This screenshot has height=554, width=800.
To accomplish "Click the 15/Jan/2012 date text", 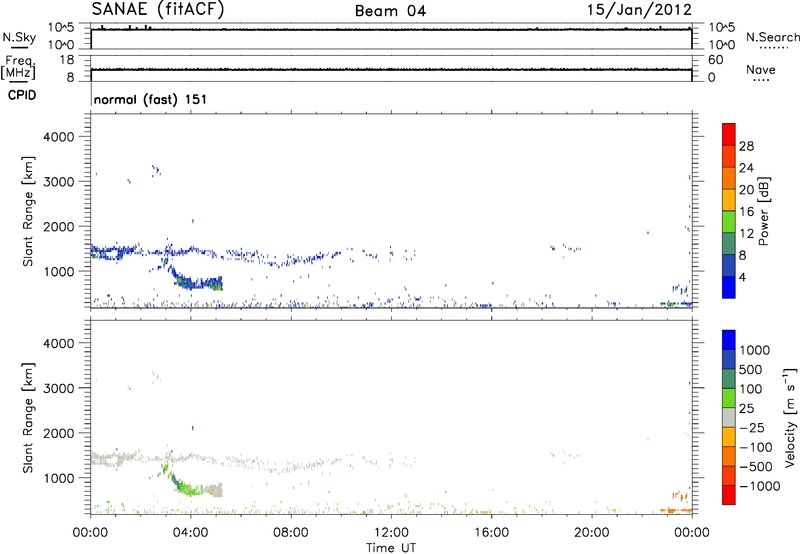I will (x=639, y=9).
